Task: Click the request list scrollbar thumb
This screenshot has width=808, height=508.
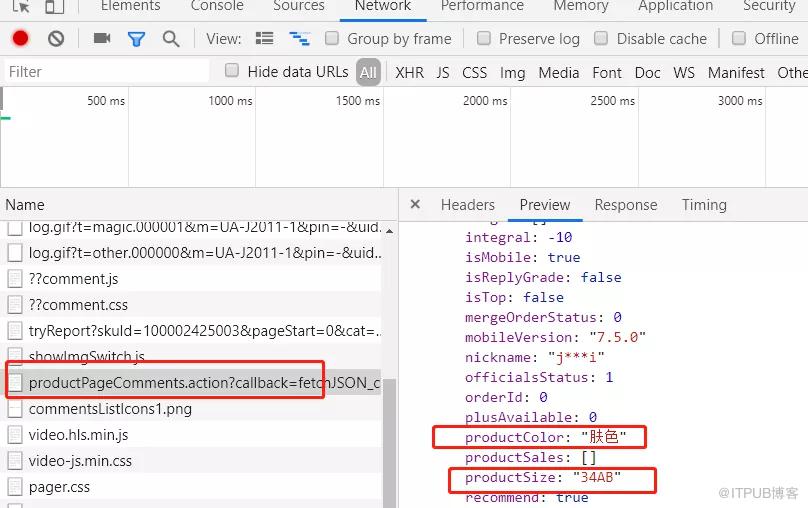Action: point(390,443)
